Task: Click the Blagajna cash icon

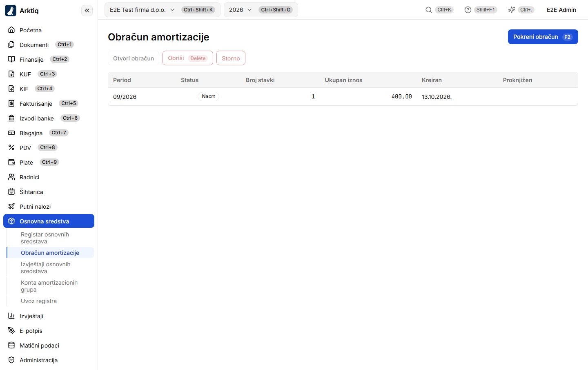Action: click(x=11, y=133)
